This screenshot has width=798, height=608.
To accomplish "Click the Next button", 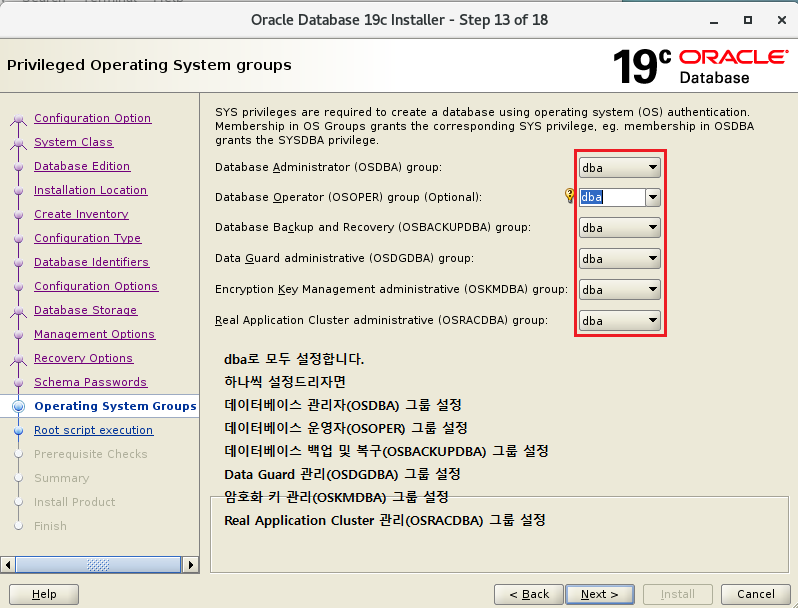I will point(600,594).
